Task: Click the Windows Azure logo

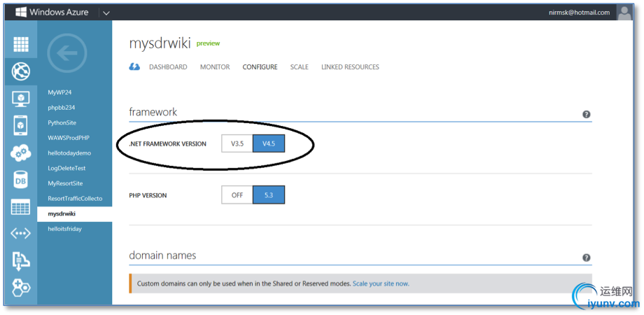Action: tap(52, 13)
